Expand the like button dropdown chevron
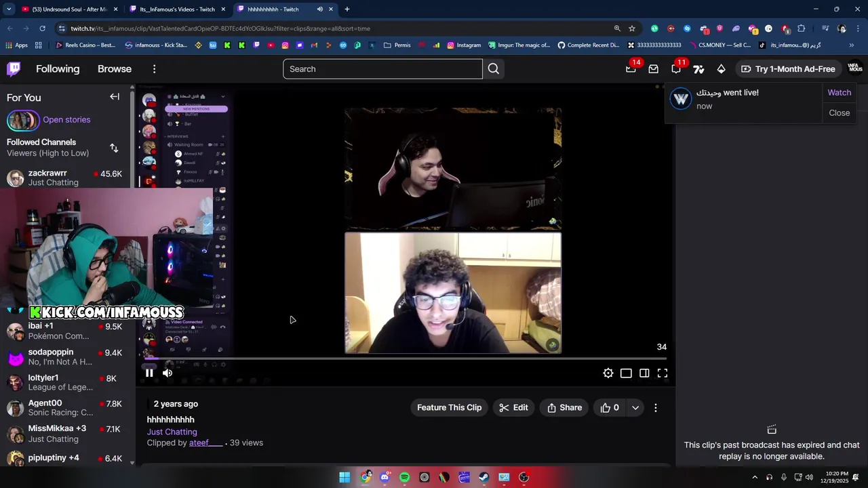The width and height of the screenshot is (868, 488). [x=635, y=407]
